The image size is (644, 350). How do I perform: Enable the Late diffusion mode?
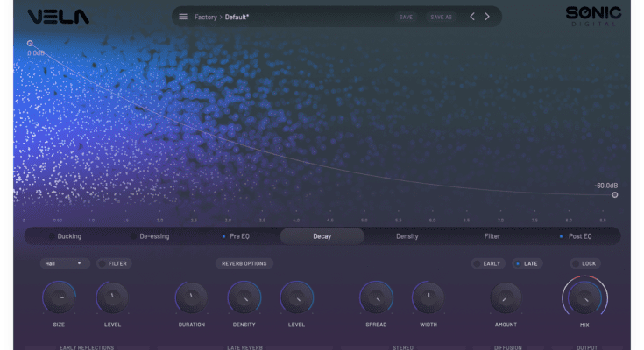pyautogui.click(x=527, y=263)
